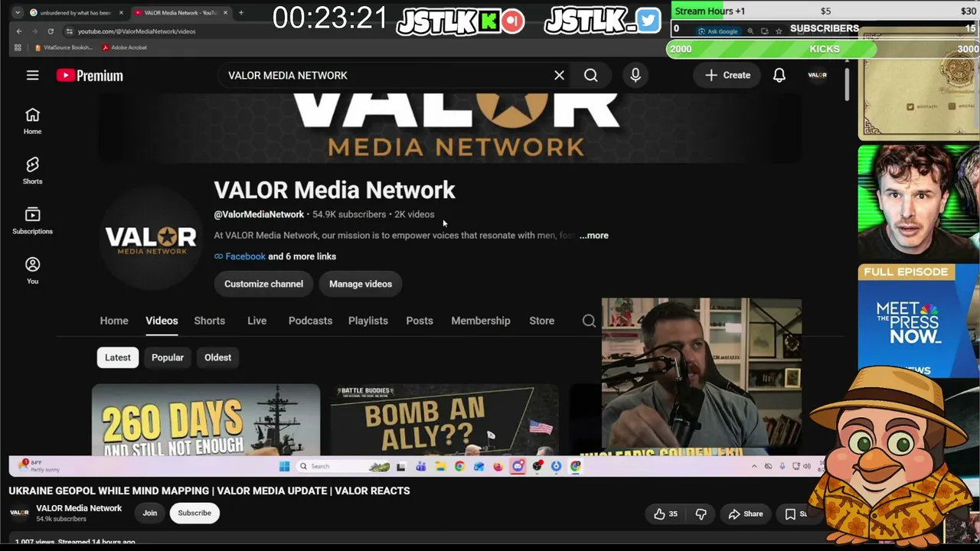980x551 pixels.
Task: Click the @ValorMediaNetwork channel handle
Action: (259, 214)
